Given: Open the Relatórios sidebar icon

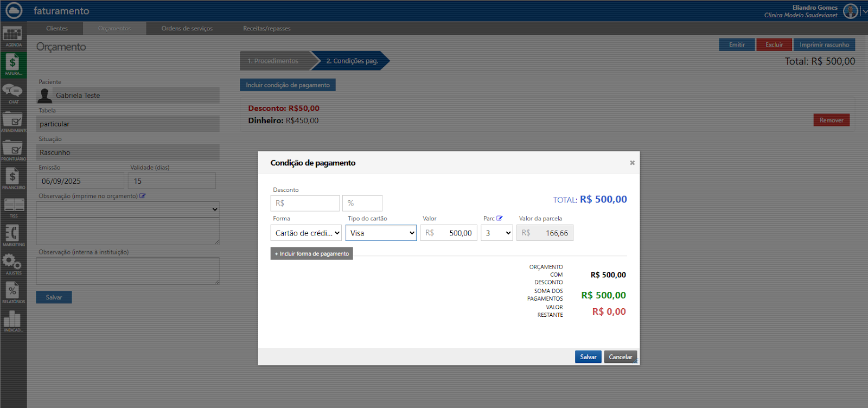Looking at the screenshot, I should pyautogui.click(x=13, y=293).
